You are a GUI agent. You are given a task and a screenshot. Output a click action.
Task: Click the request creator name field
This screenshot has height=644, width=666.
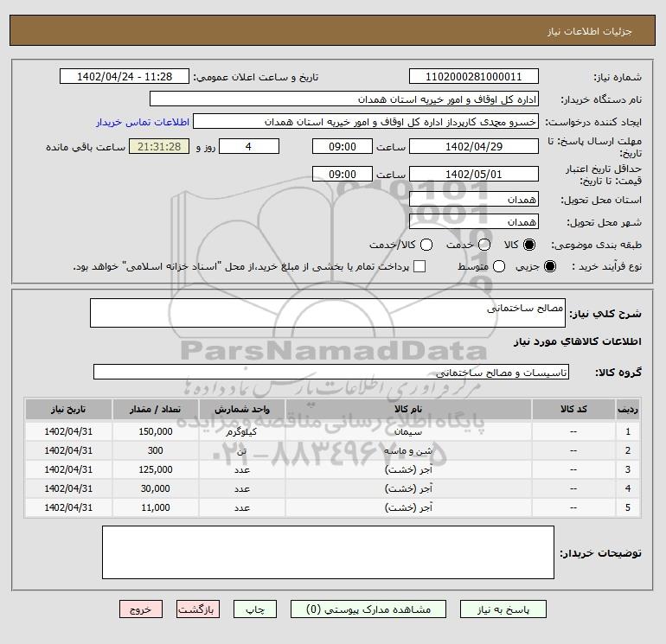pos(366,121)
